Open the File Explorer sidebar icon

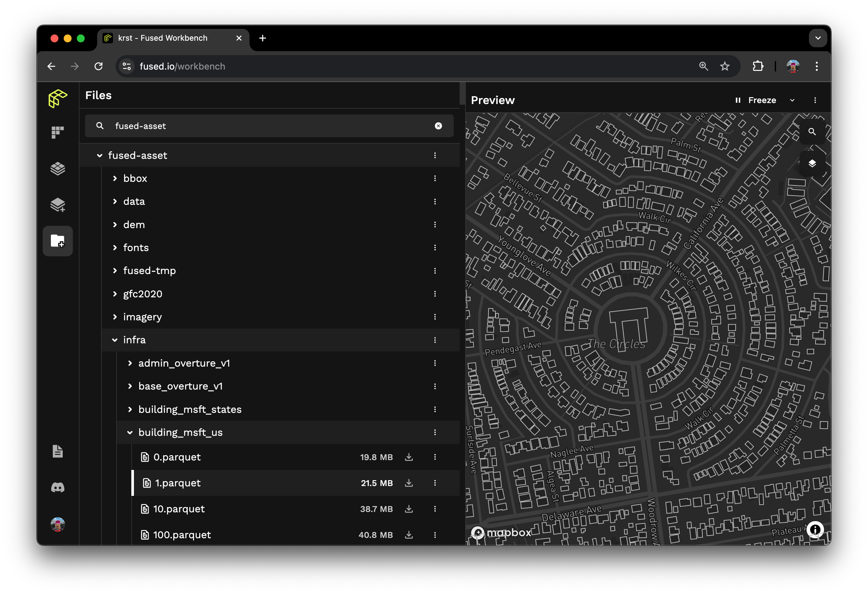coord(57,241)
